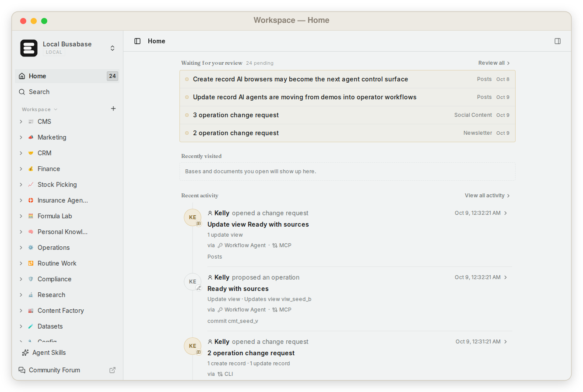Open Agent Skills
This screenshot has height=392, width=583.
click(x=67, y=353)
